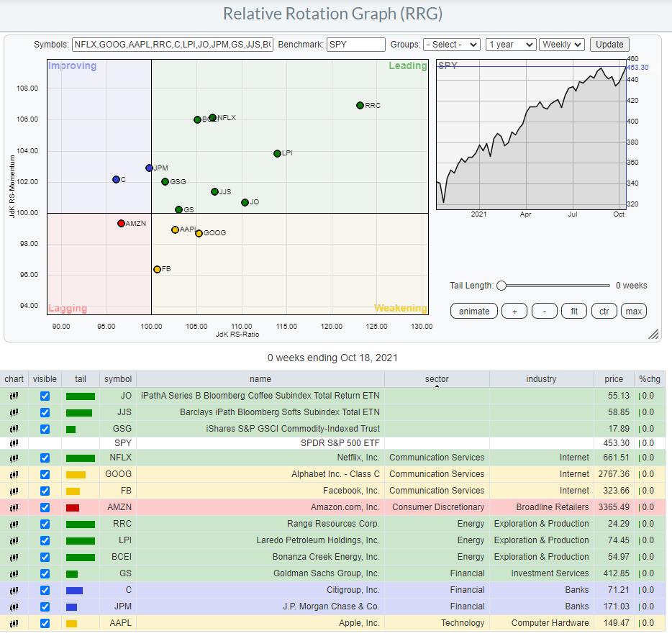Open the chart icon for the AMZN row
Viewport: 672px width, 636px height.
click(x=14, y=507)
